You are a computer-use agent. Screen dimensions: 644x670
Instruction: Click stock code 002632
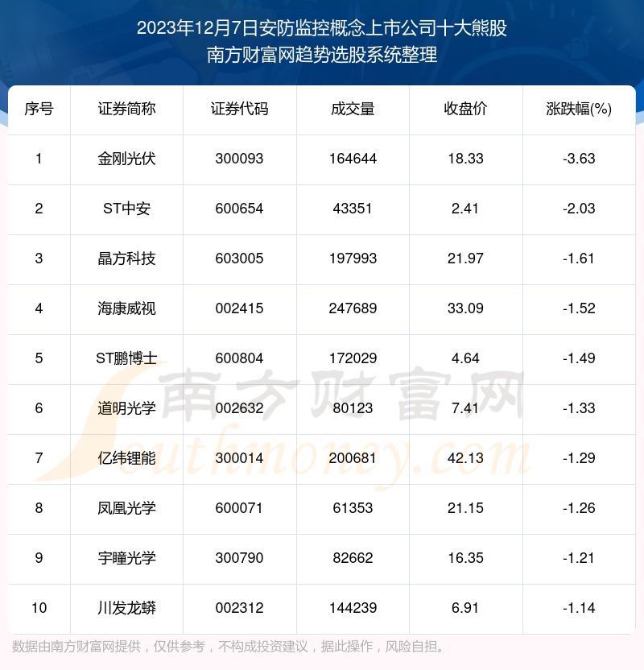point(240,408)
